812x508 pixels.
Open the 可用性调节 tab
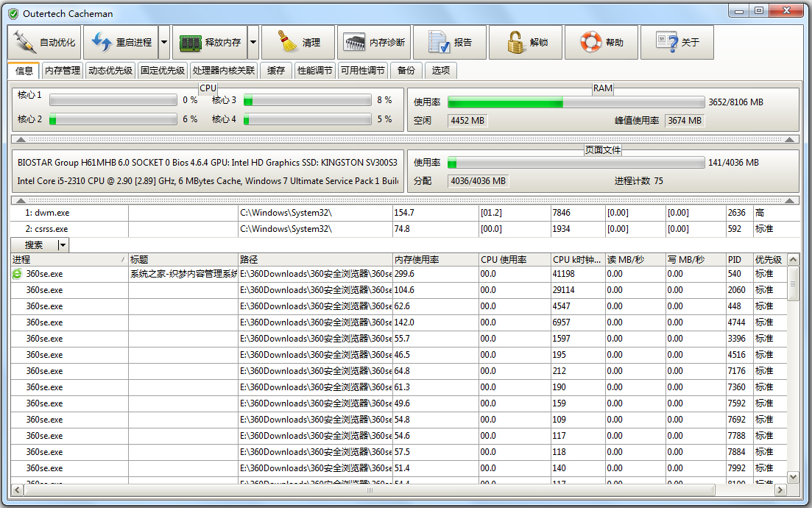(362, 71)
